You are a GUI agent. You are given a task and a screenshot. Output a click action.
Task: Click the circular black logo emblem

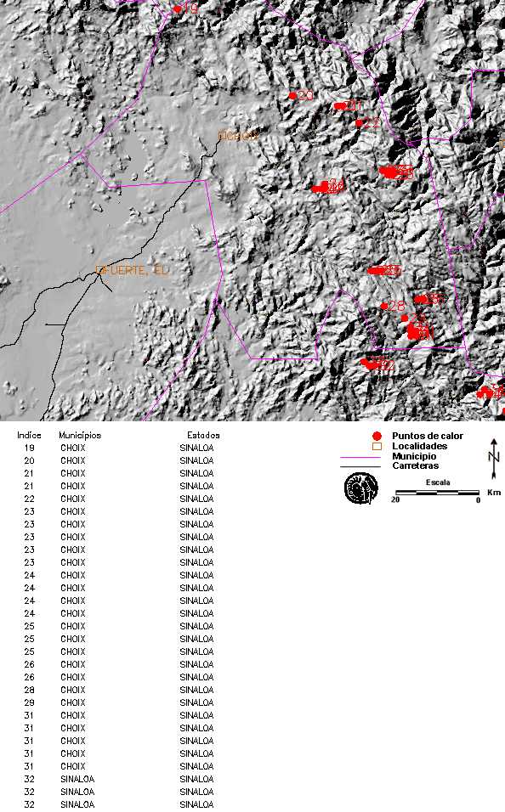[361, 488]
